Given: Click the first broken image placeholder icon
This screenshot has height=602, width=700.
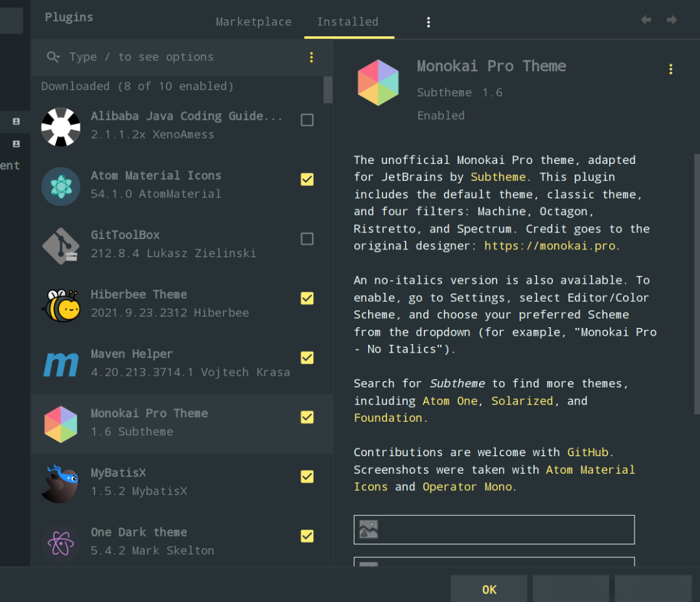Looking at the screenshot, I should coord(369,529).
